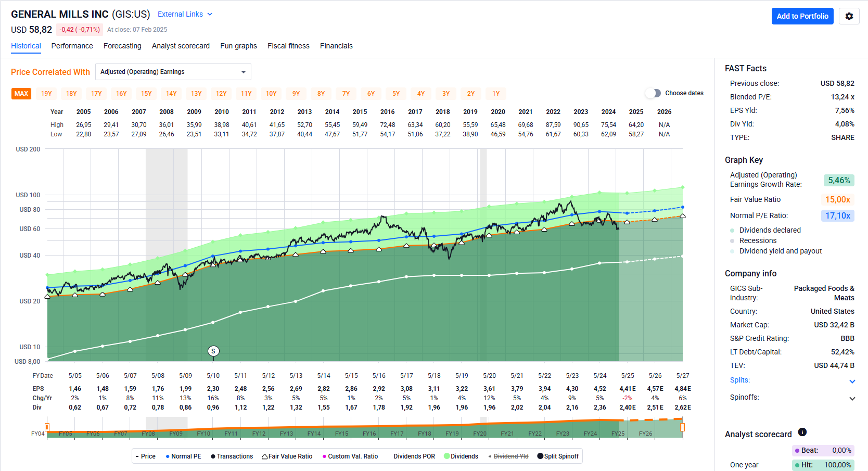Click the right handle of range slider
This screenshot has height=471, width=868.
point(682,427)
